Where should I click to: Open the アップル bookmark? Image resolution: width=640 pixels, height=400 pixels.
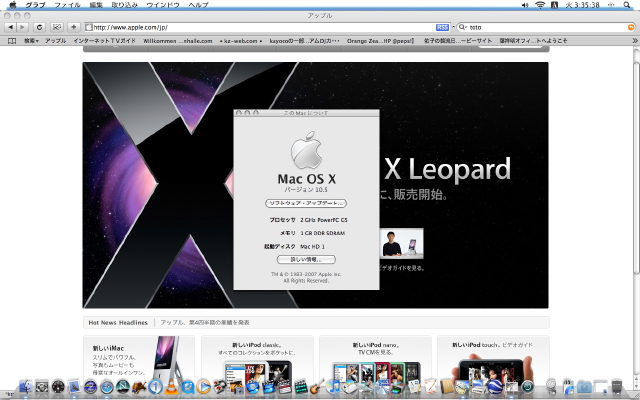pyautogui.click(x=56, y=41)
